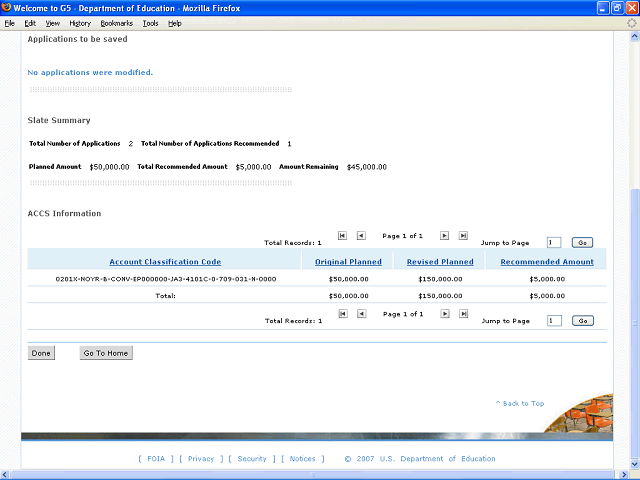640x480 pixels.
Task: Open the FOIA footer link
Action: (156, 459)
